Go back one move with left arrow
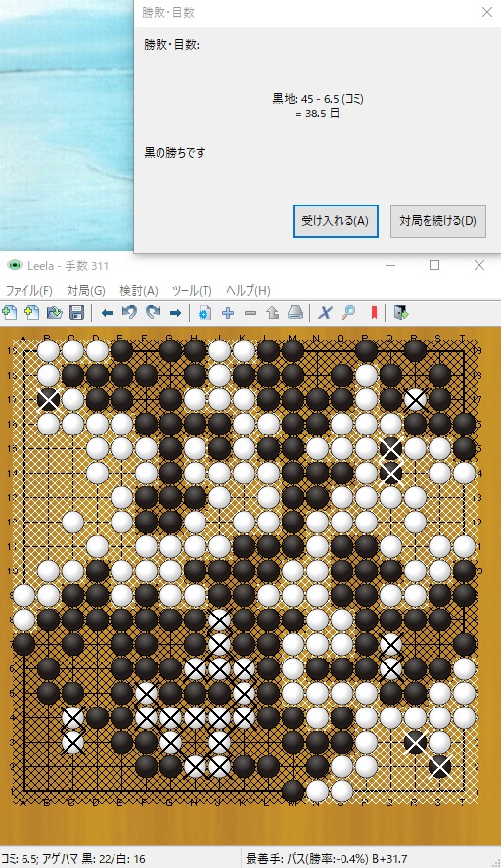 [x=107, y=313]
